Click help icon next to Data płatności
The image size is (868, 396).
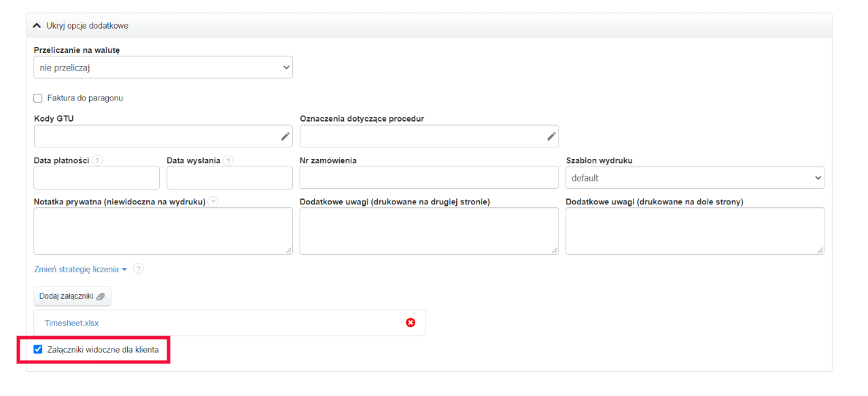97,161
